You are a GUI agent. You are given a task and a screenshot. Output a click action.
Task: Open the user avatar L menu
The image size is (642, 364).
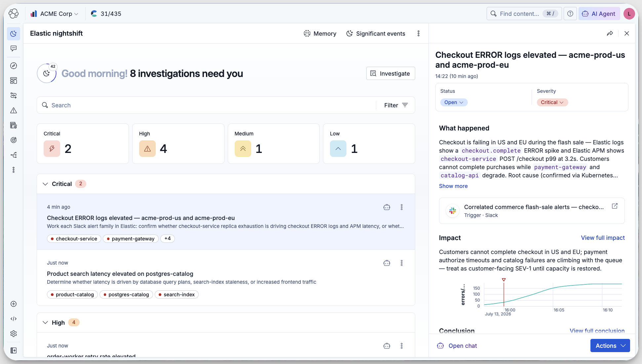[x=629, y=14]
